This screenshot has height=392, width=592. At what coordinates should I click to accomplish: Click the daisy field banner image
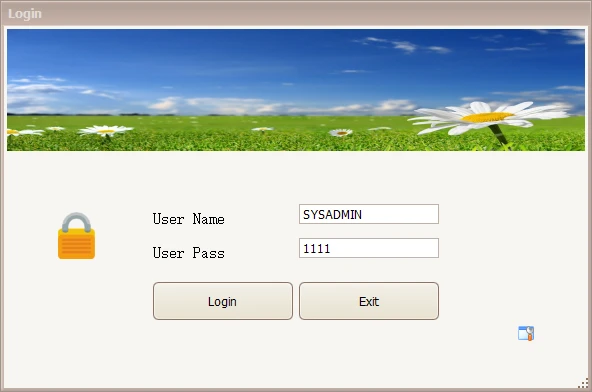(296, 90)
